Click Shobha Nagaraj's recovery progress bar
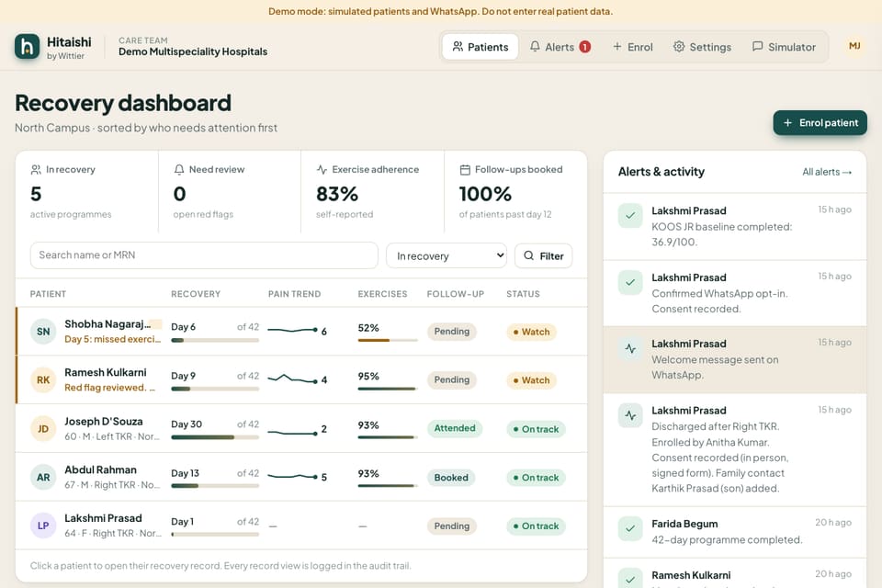The width and height of the screenshot is (882, 588). click(215, 341)
